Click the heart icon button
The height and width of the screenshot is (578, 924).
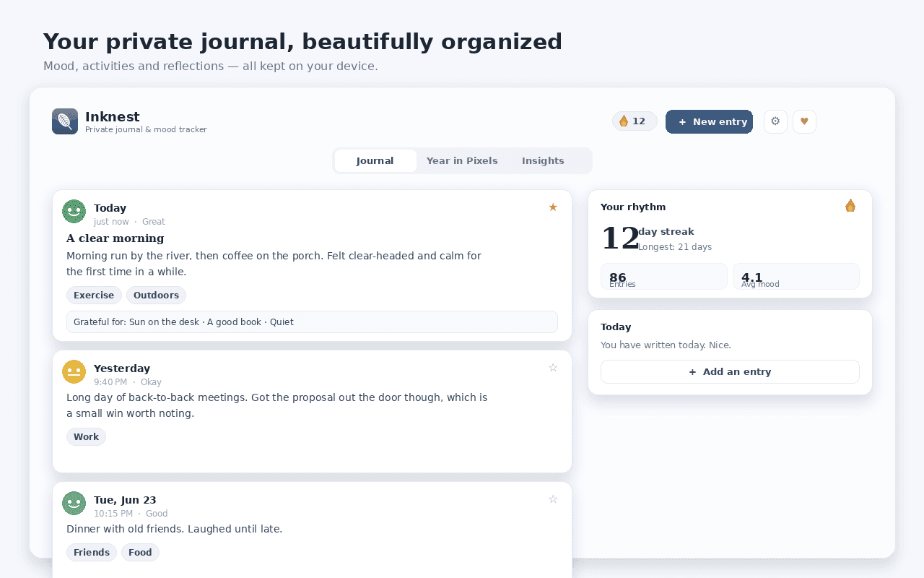804,121
